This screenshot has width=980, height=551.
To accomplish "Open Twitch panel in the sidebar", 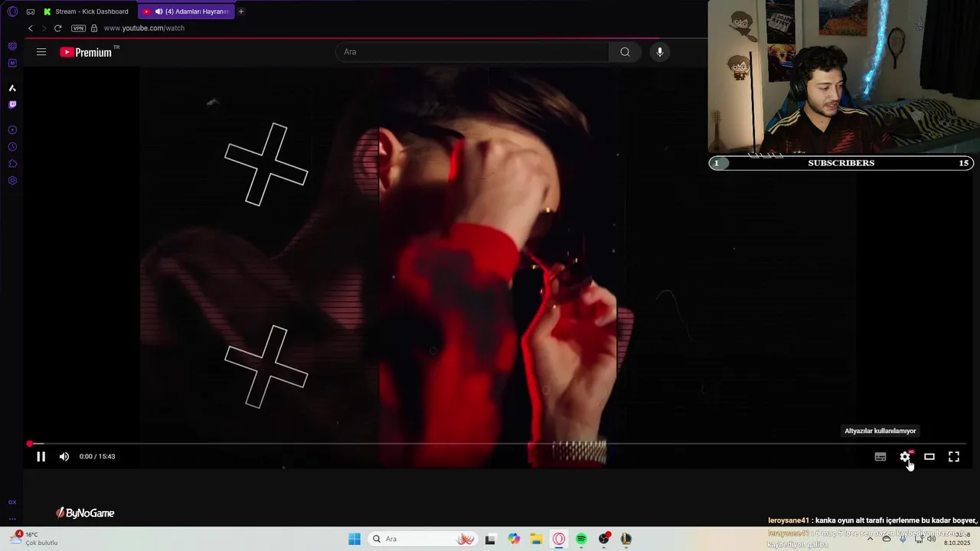I will click(x=12, y=105).
